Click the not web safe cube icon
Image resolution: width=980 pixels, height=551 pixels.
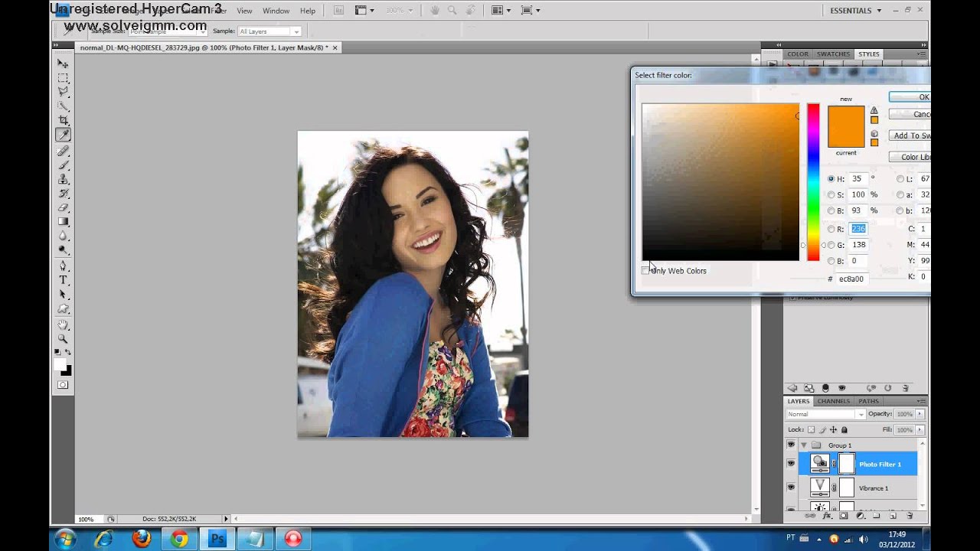874,134
